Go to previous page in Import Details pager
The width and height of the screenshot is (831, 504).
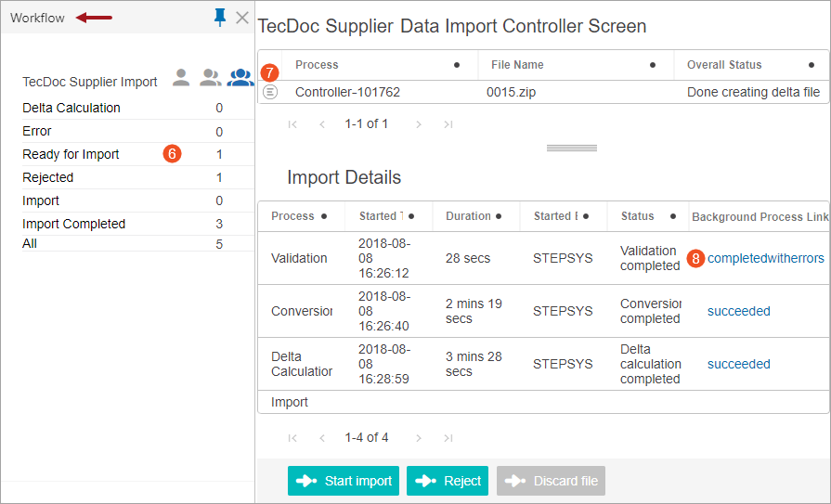[x=322, y=438]
